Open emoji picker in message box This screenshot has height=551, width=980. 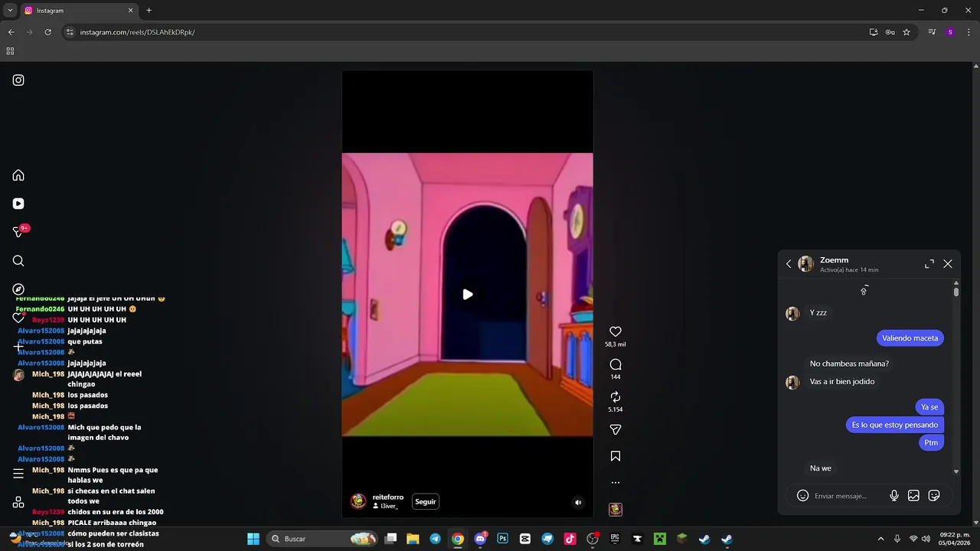point(802,496)
